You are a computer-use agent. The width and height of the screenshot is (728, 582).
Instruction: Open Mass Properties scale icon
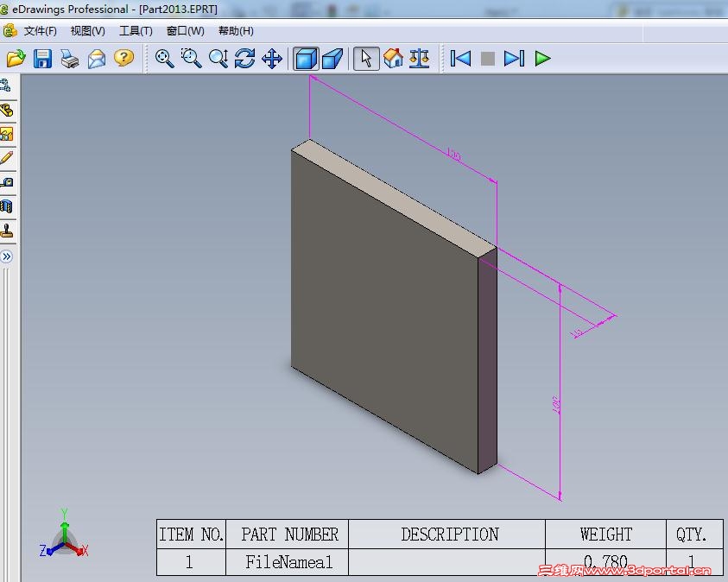pyautogui.click(x=419, y=59)
